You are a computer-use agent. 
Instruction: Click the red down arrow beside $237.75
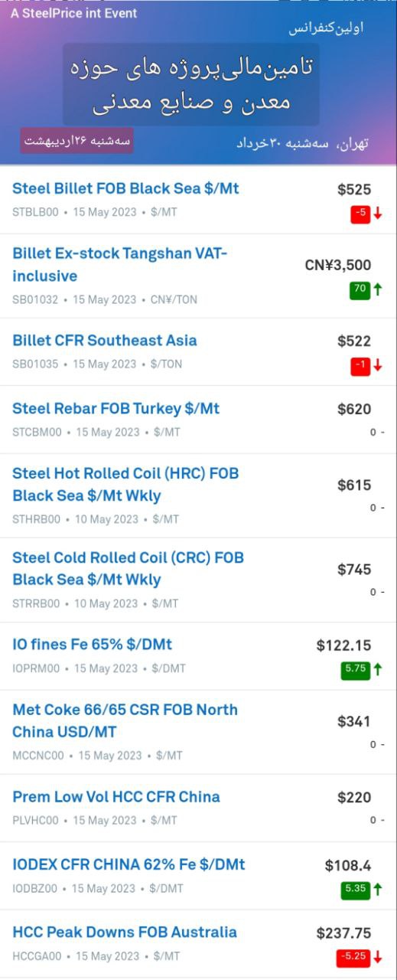point(377,957)
